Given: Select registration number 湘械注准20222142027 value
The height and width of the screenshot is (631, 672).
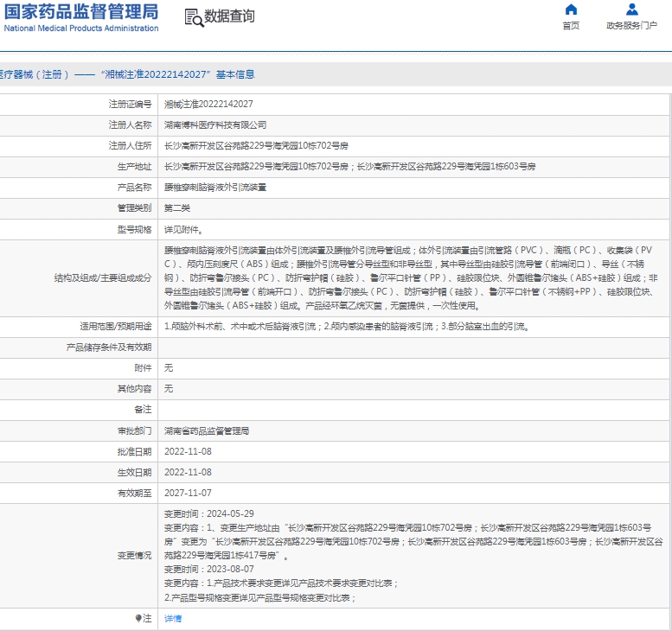Looking at the screenshot, I should click(x=208, y=104).
